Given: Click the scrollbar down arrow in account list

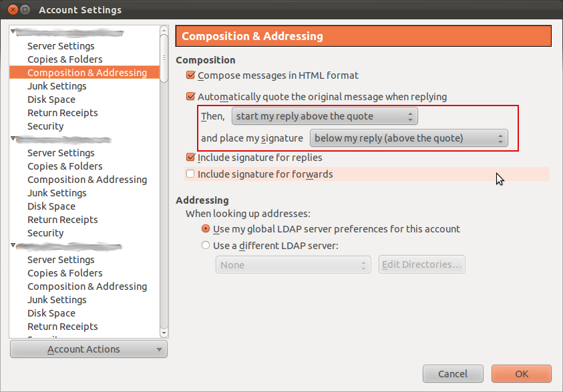Looking at the screenshot, I should (x=164, y=332).
